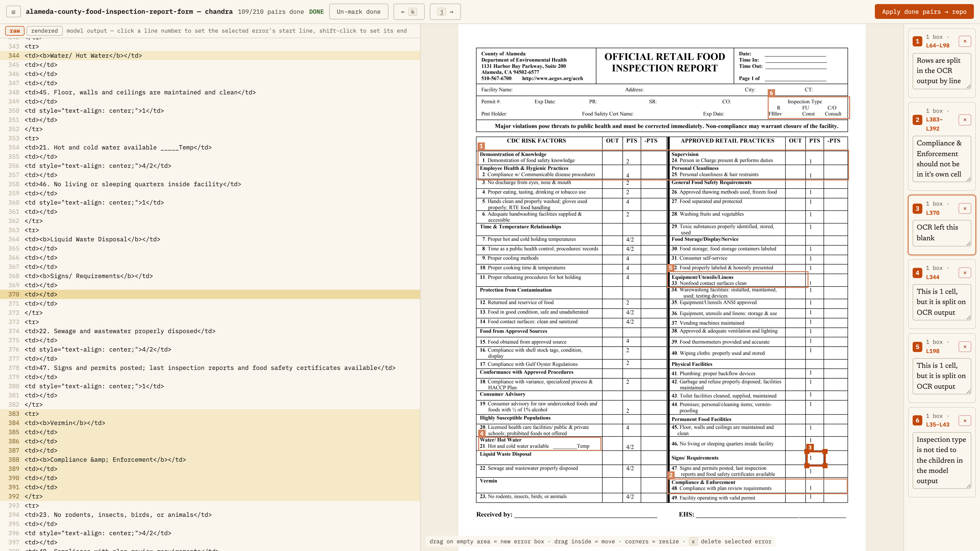The image size is (980, 551).
Task: Select error badge number 6 in sidebar
Action: click(917, 420)
